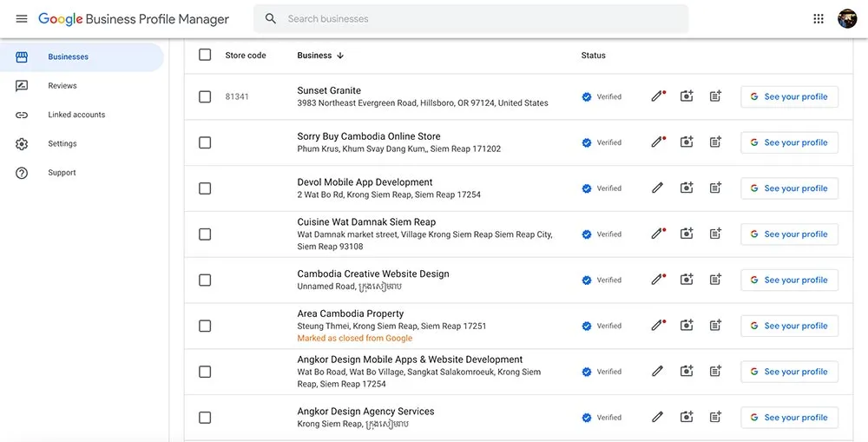Create post for Angkor Design Agency Services
Screen dimensions: 868x442
coord(715,418)
